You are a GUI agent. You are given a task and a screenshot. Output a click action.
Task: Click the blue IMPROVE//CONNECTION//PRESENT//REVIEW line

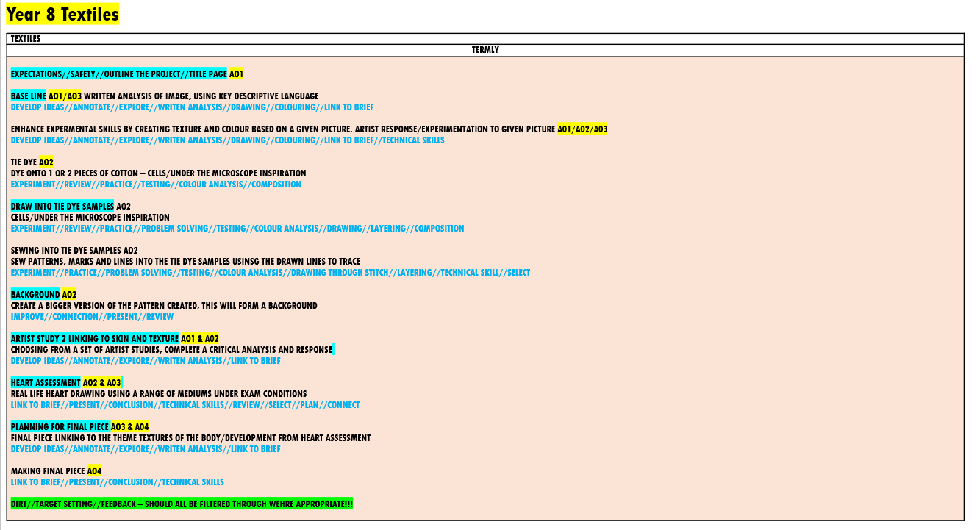[x=92, y=317]
